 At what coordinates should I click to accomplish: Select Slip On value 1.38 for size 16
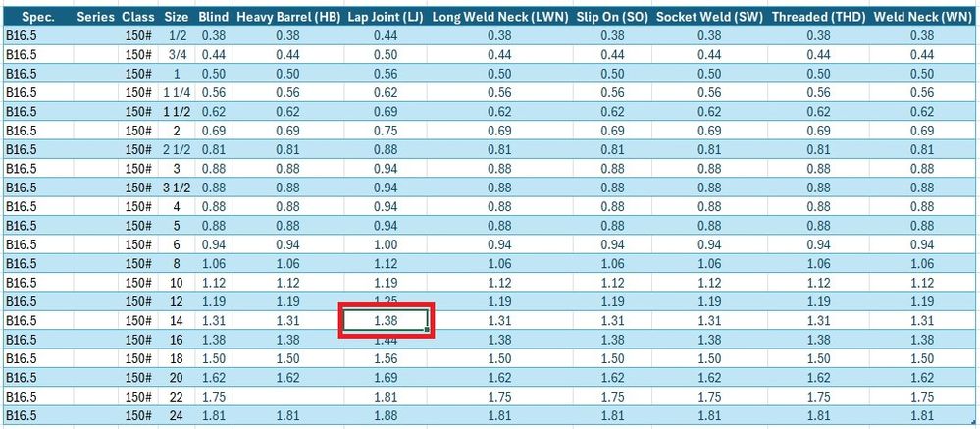tap(612, 340)
